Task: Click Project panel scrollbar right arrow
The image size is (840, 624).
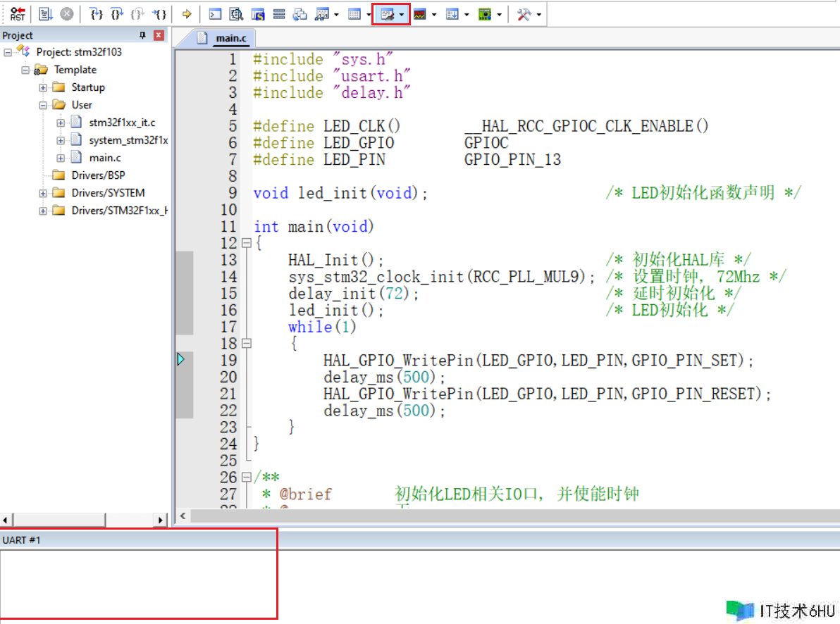Action: pos(161,520)
